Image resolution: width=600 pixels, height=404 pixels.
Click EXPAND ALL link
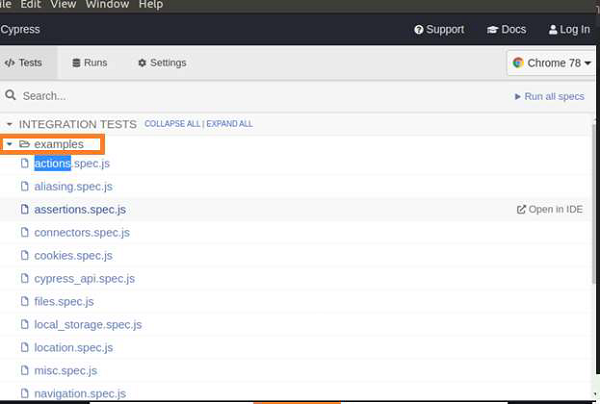[230, 124]
